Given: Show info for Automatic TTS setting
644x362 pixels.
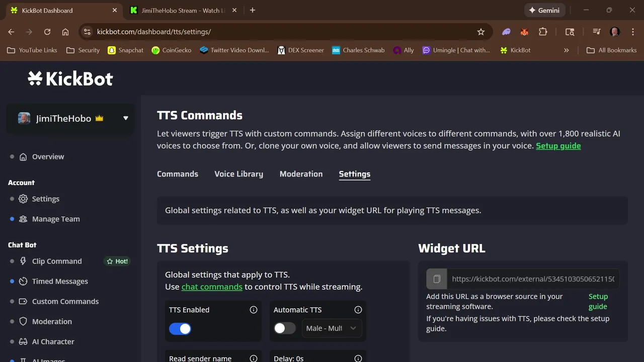Looking at the screenshot, I should (x=358, y=310).
